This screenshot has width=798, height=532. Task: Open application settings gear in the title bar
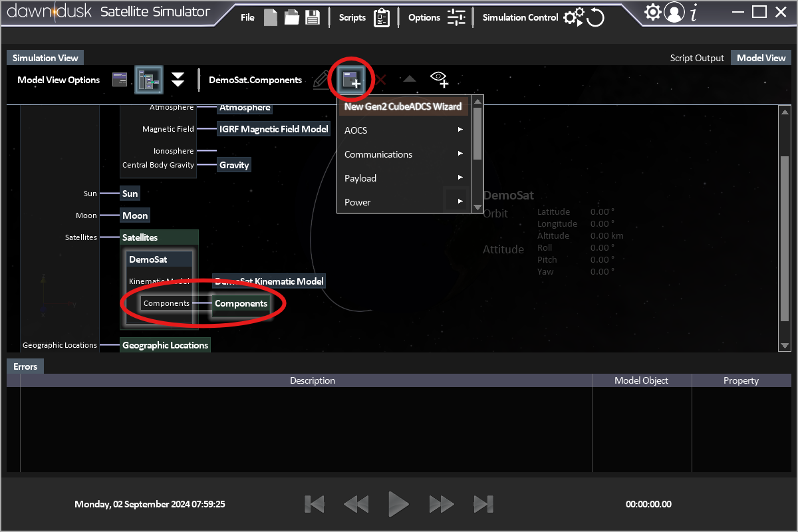pyautogui.click(x=653, y=12)
